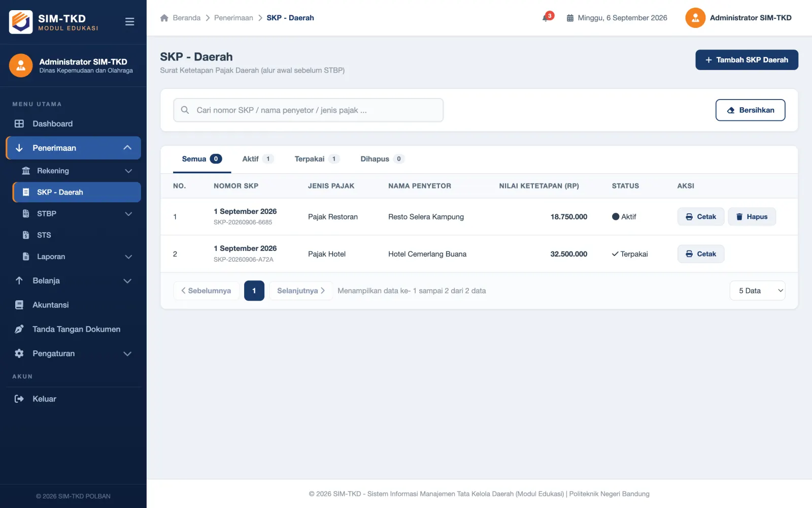
Task: Click the STS document icon
Action: [26, 235]
